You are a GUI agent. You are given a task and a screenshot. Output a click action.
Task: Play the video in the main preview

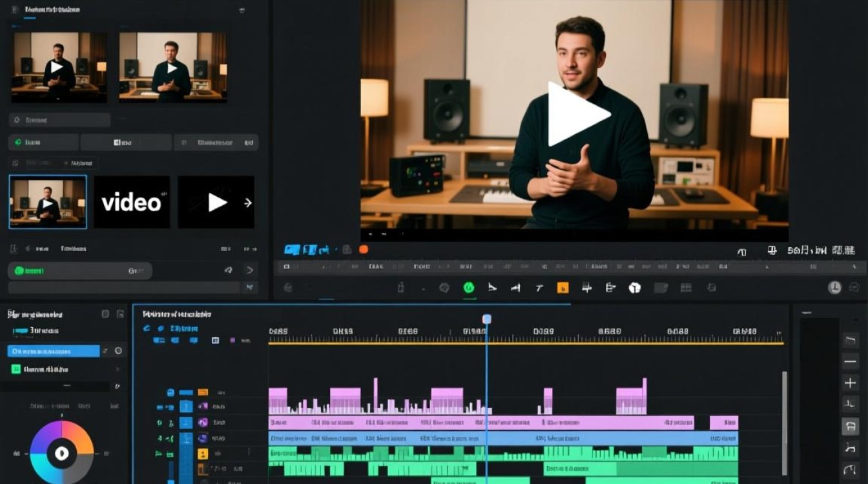(x=578, y=114)
